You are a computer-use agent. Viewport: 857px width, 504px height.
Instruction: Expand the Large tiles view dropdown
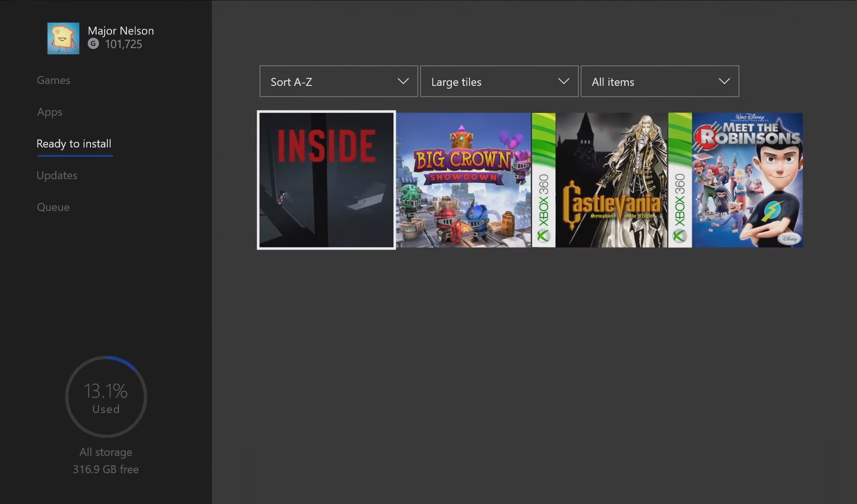[499, 82]
